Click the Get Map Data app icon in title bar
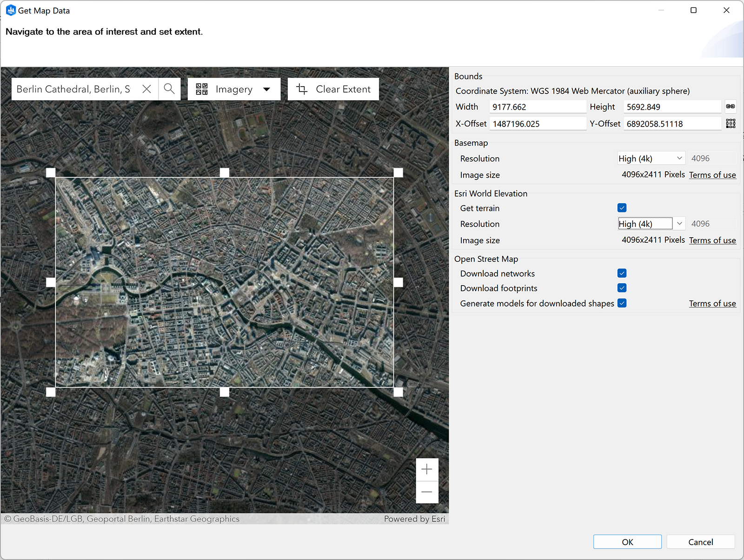The width and height of the screenshot is (744, 560). click(x=10, y=10)
